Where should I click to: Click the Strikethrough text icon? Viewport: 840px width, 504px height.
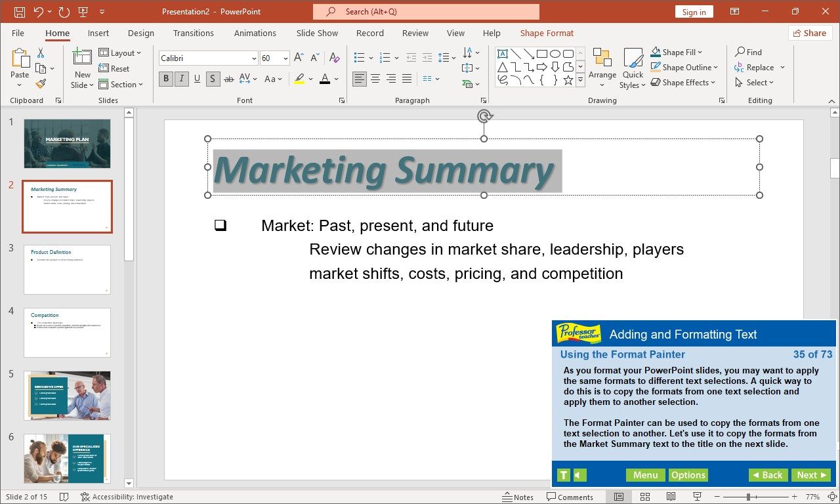tap(228, 79)
